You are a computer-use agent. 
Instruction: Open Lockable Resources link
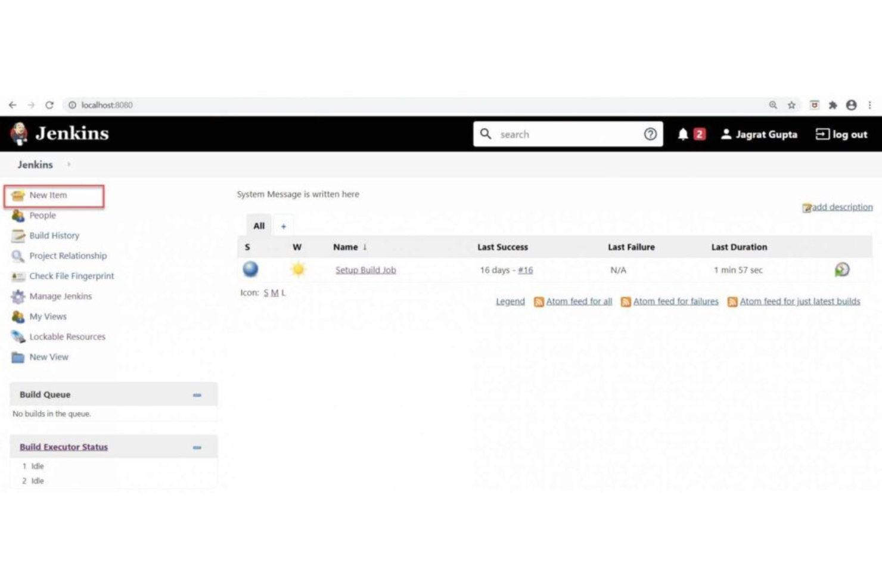[x=67, y=337]
